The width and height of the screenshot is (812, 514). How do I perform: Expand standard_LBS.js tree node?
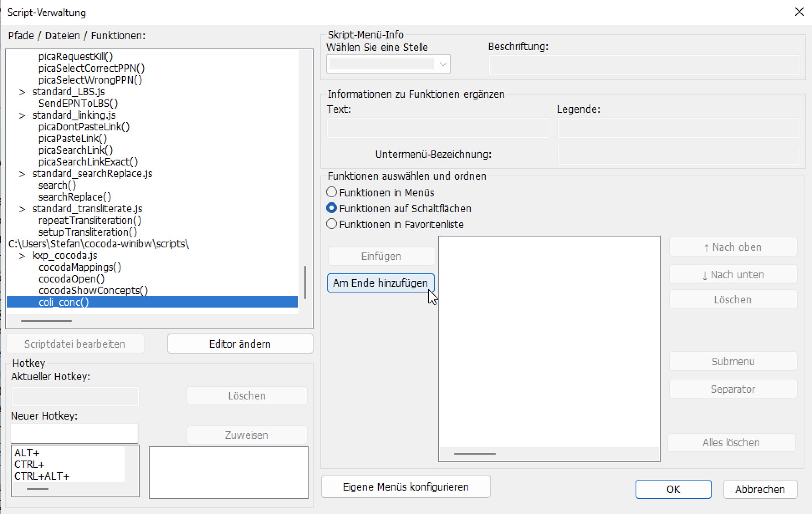(22, 92)
